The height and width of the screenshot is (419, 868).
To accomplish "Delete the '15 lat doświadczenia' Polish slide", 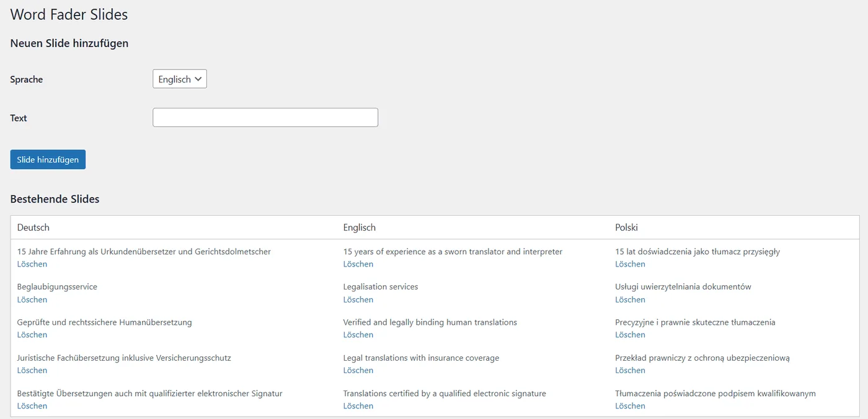I will [630, 264].
